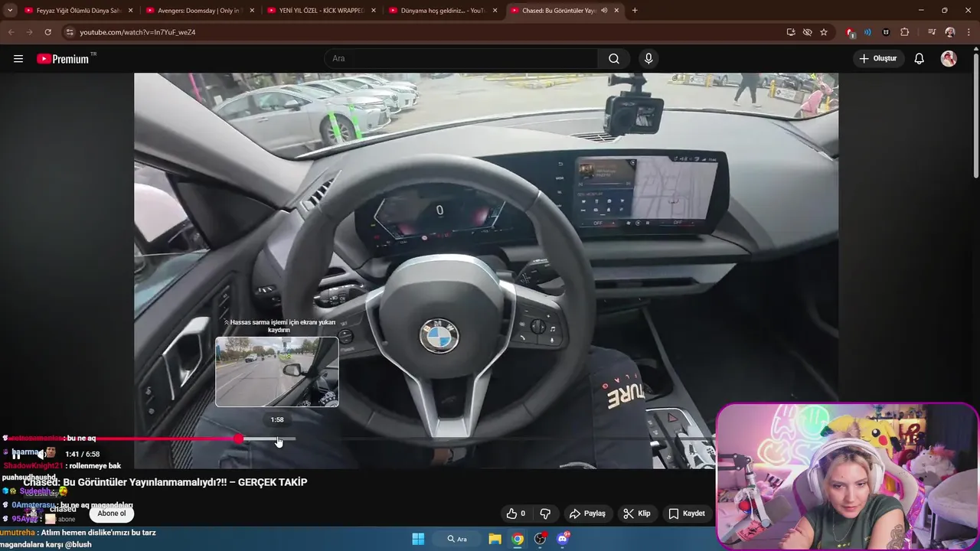980x551 pixels.
Task: Click the crossed-eye tracking protection icon
Action: point(807,32)
